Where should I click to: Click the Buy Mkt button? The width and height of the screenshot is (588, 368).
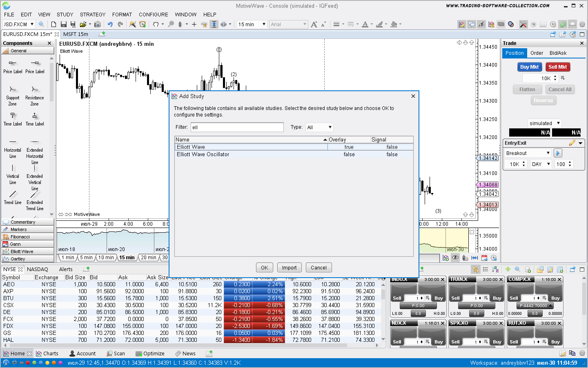[529, 67]
